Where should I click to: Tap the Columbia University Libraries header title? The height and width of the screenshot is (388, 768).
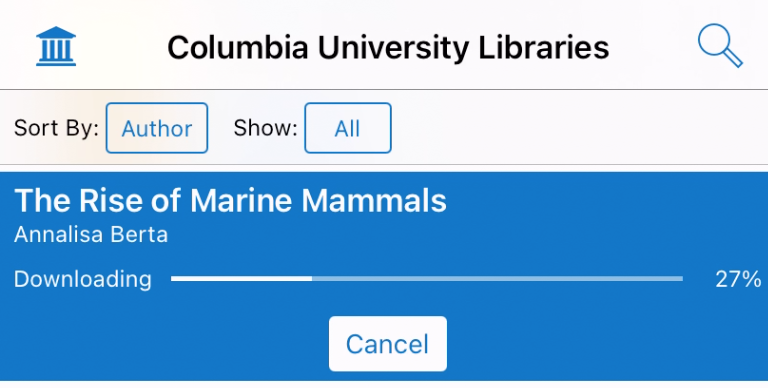click(388, 48)
